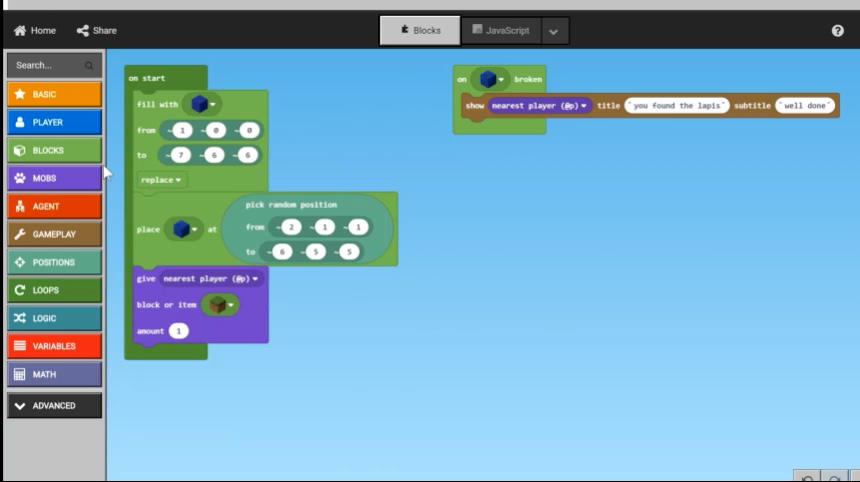860x482 pixels.
Task: Select the Gameplay category
Action: (54, 234)
